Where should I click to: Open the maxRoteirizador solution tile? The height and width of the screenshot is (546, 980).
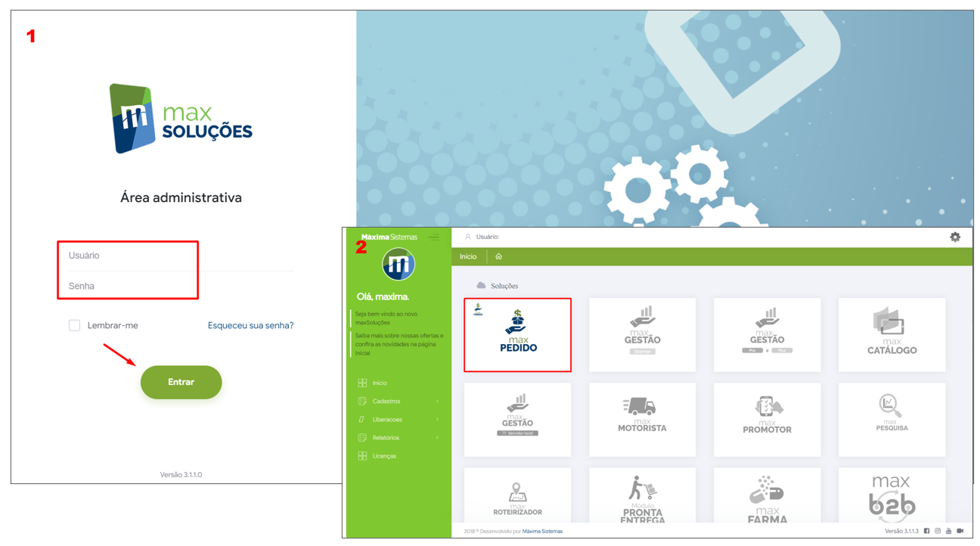[x=517, y=495]
